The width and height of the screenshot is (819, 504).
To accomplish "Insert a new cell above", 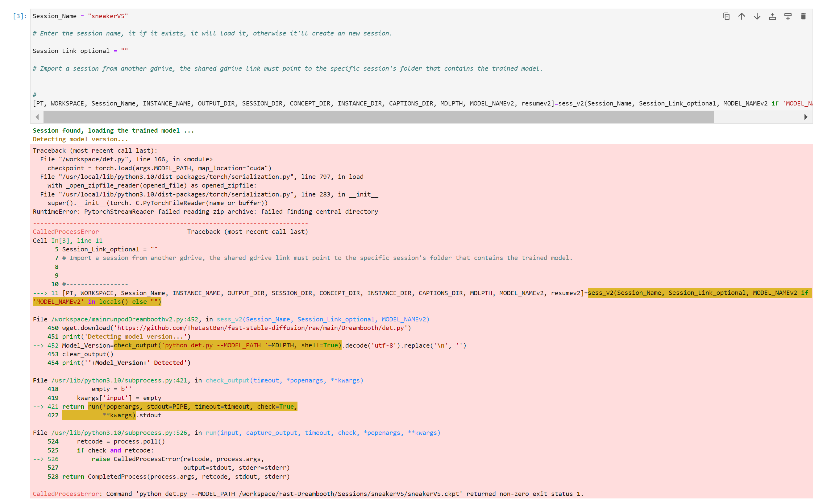I will tap(772, 16).
